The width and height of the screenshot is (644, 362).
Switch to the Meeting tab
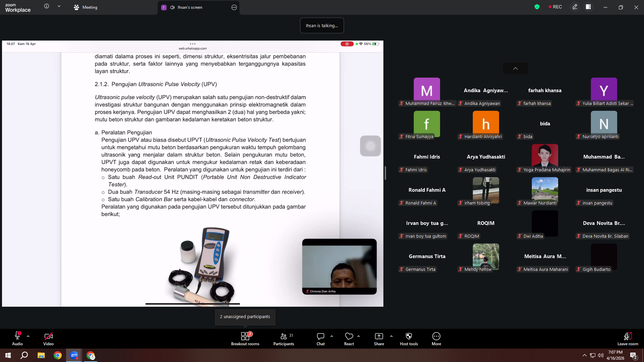pos(86,7)
